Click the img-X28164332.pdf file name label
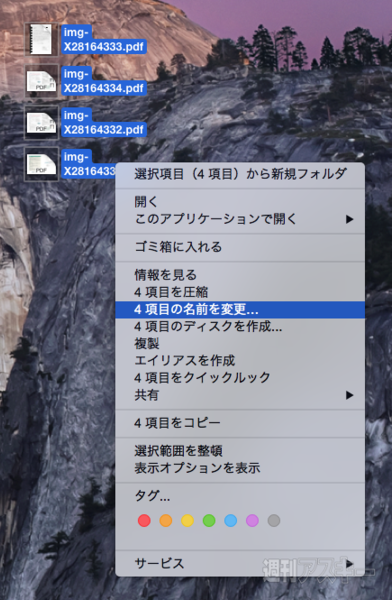Viewport: 392px width, 600px height. [103, 122]
